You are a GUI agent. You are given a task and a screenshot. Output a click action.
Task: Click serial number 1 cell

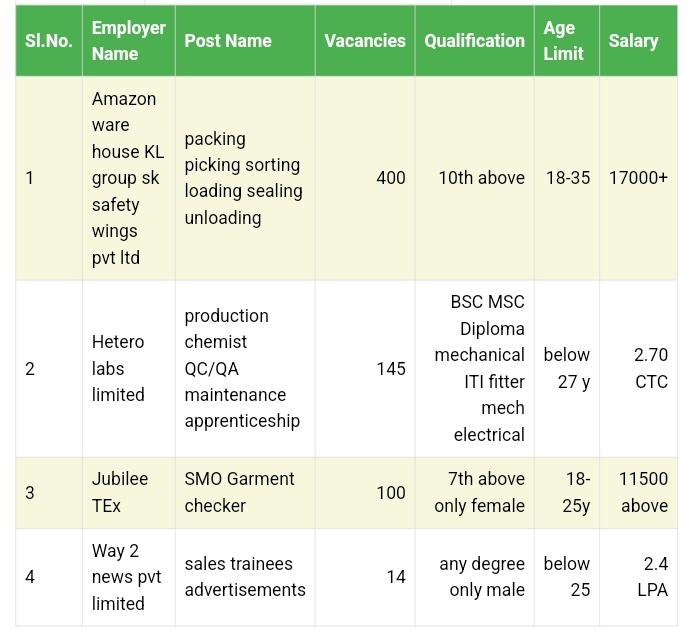[49, 178]
